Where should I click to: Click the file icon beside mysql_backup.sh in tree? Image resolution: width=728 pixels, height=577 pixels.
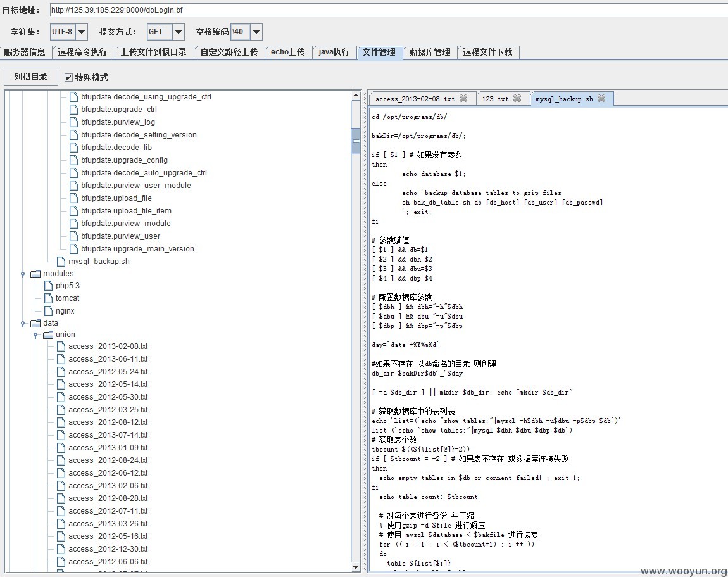click(61, 262)
